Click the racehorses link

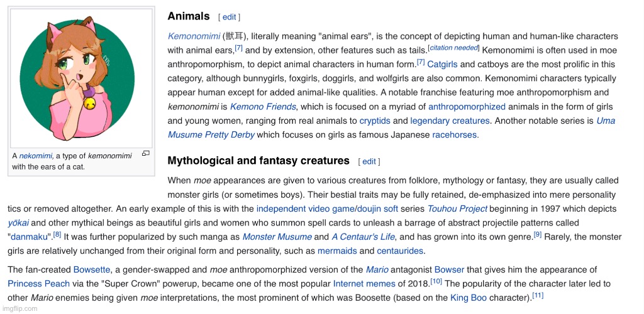[455, 135]
